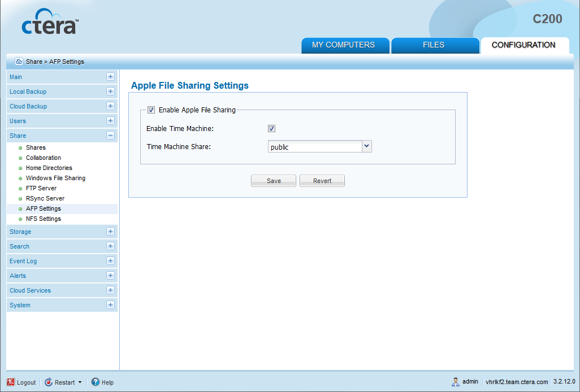Expand the System section plus button

click(x=110, y=305)
